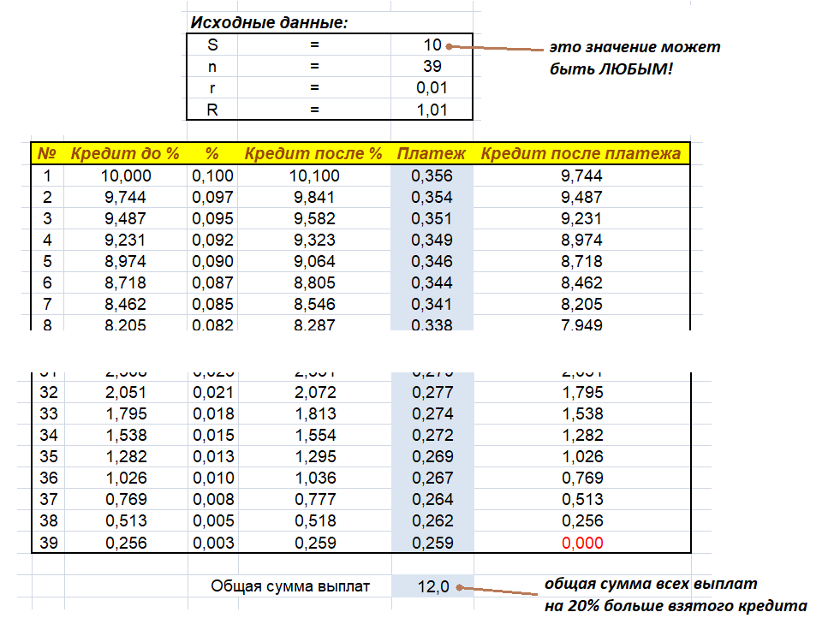Click the 'Общая сумма выплат' label
The width and height of the screenshot is (840, 624).
point(289,586)
